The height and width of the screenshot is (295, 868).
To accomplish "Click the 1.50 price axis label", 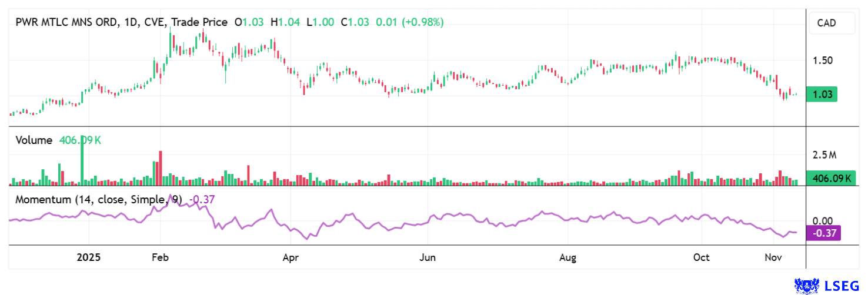I will (822, 61).
